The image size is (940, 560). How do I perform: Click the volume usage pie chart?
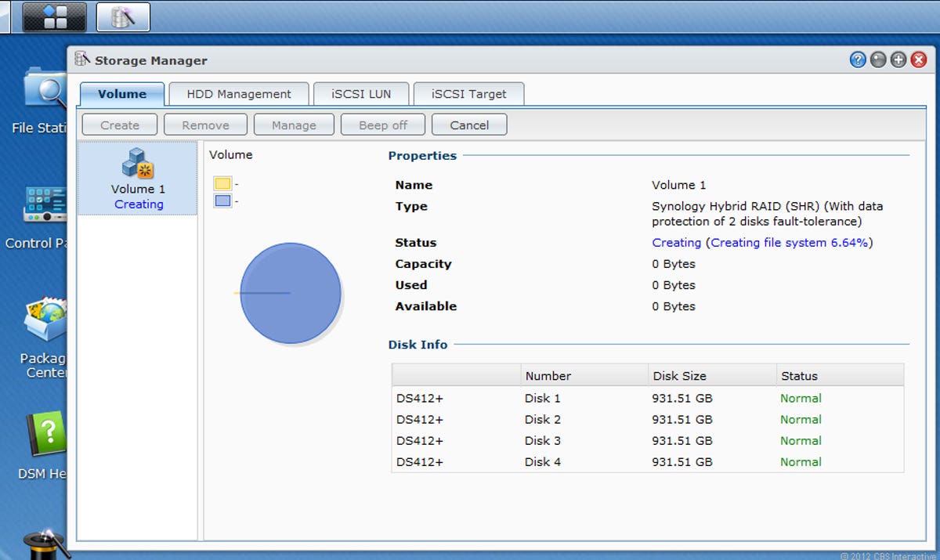291,293
